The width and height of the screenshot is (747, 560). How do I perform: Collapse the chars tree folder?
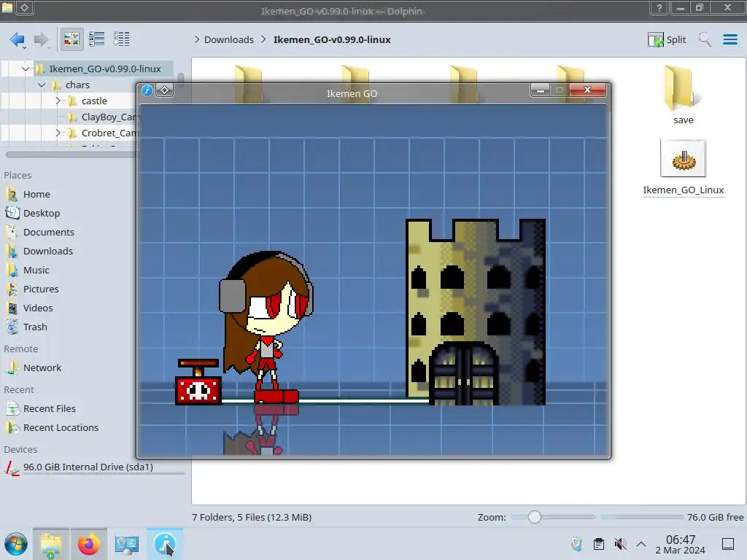[x=42, y=85]
